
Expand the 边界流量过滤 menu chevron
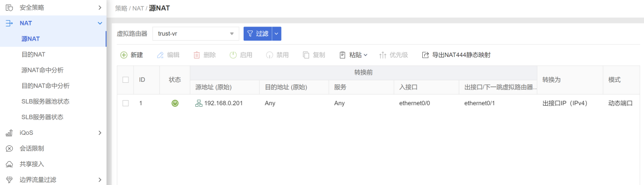(99, 180)
